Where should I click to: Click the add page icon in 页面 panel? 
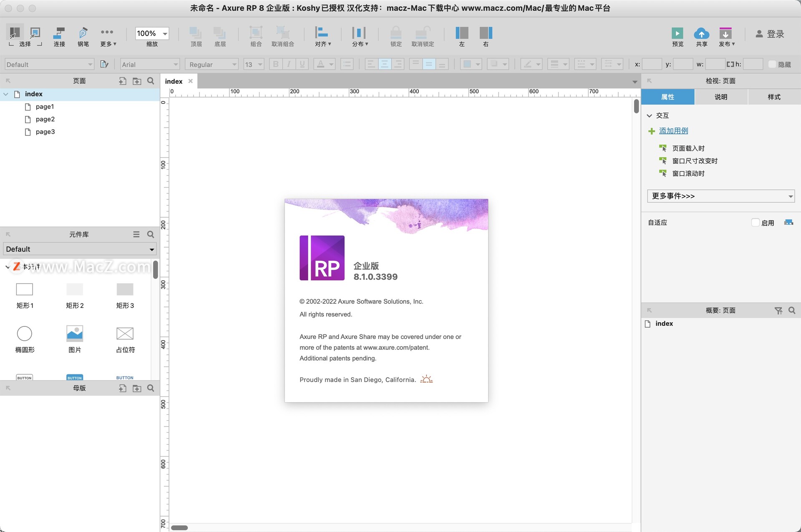click(122, 81)
